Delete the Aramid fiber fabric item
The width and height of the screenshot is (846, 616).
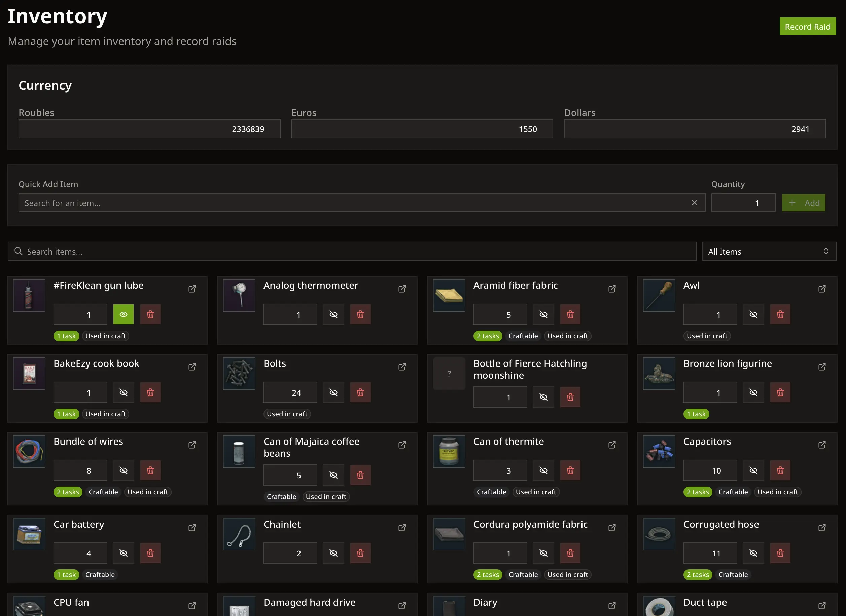pos(570,314)
